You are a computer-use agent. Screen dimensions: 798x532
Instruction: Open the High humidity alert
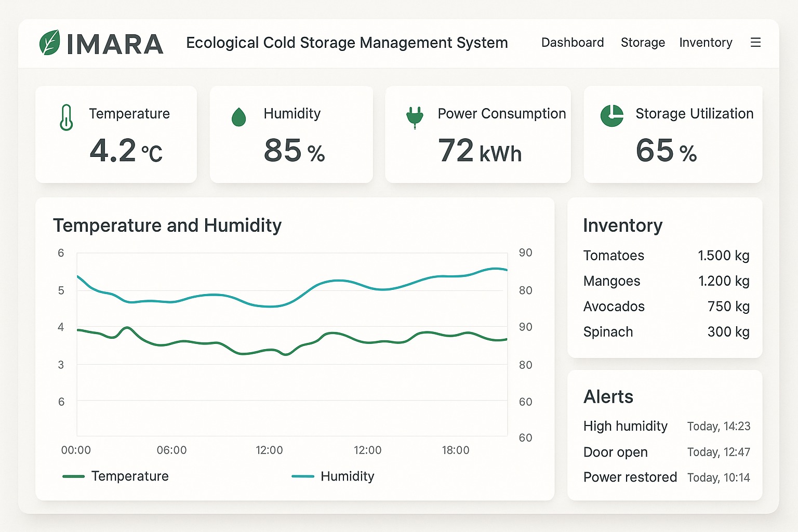667,427
